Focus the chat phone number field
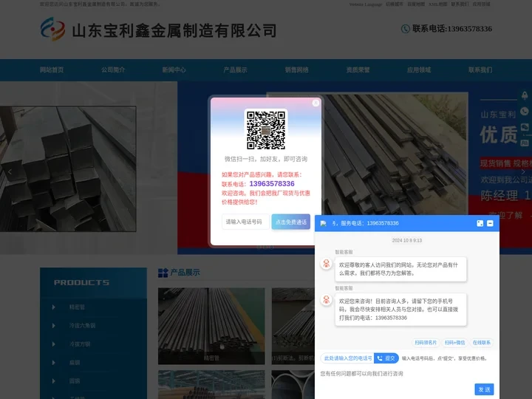Image resolution: width=532 pixels, height=399 pixels. tap(347, 358)
